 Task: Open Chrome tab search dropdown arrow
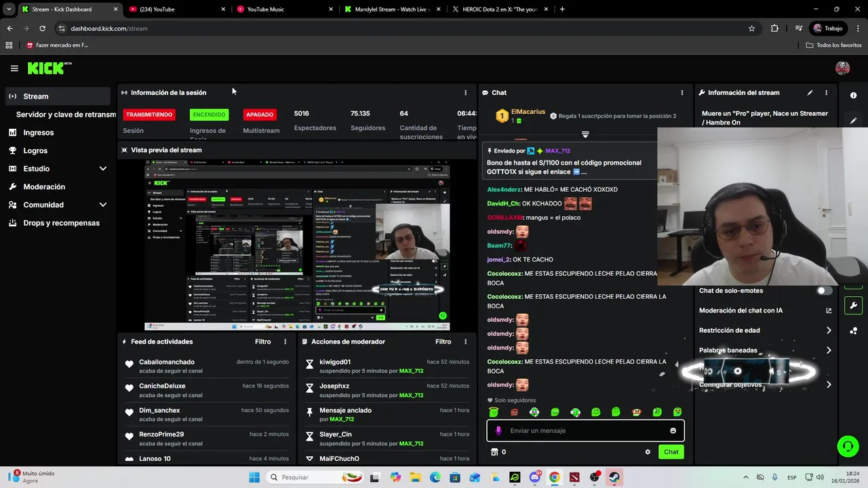pos(9,9)
